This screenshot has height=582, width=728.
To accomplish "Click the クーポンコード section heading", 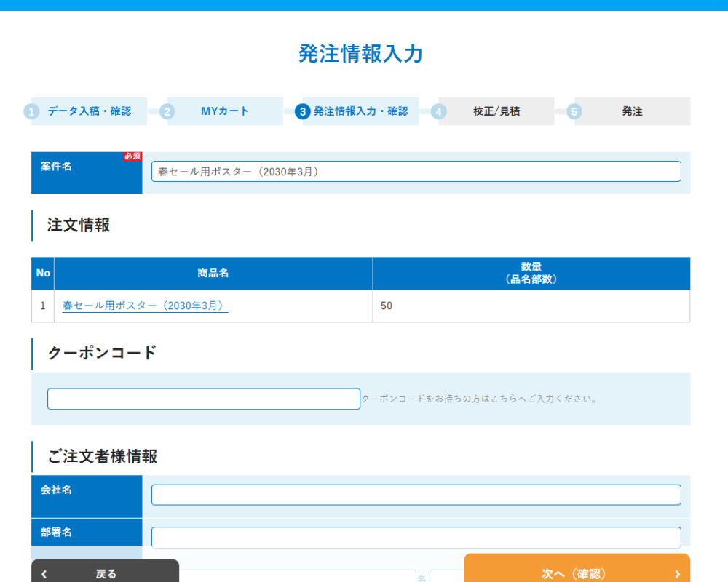I will coord(102,353).
